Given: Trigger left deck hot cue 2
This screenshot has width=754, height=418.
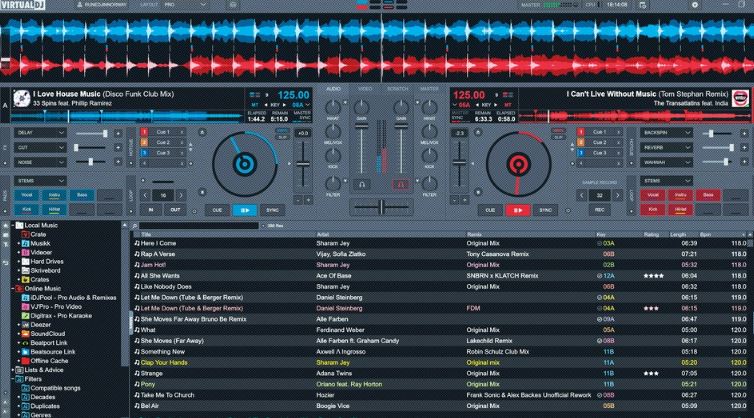Looking at the screenshot, I should point(163,142).
